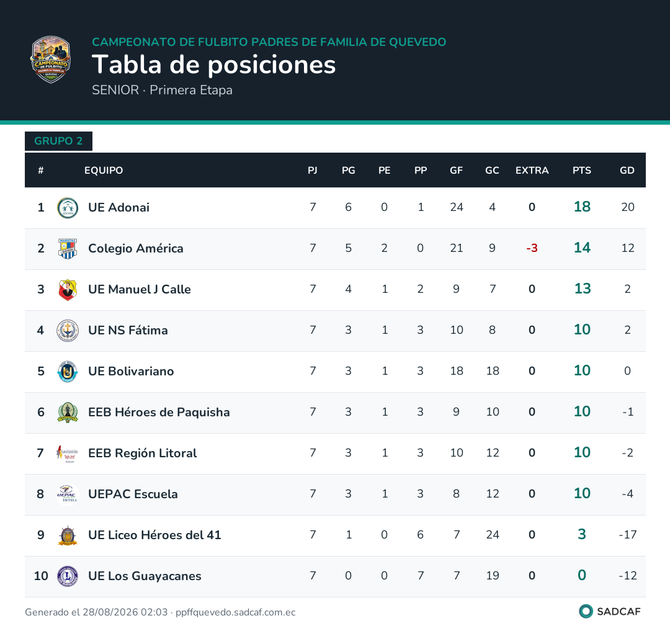This screenshot has width=670, height=644.
Task: Click the UE Bolivariano team crest
Action: [x=68, y=372]
